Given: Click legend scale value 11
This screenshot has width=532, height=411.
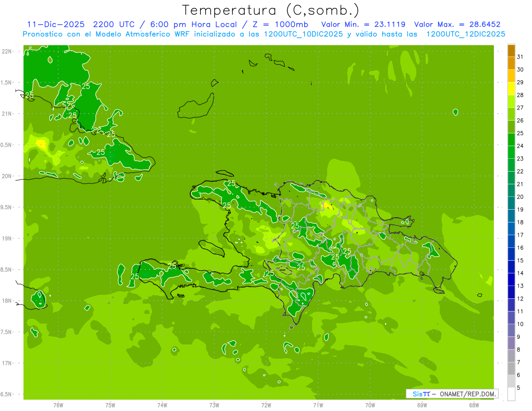Looking at the screenshot, I should click(520, 312).
